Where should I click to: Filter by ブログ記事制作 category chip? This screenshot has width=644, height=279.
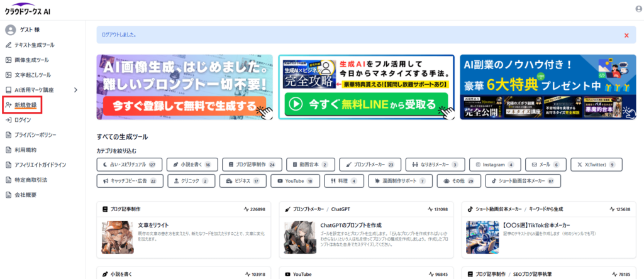pyautogui.click(x=252, y=165)
